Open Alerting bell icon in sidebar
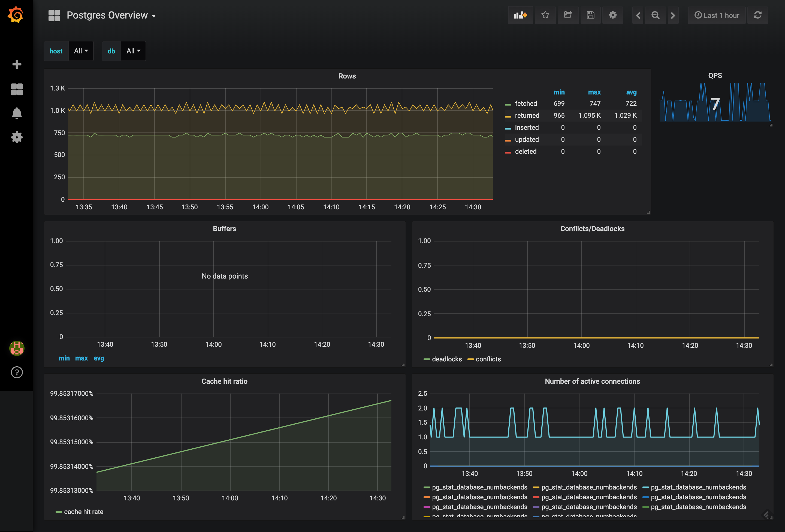785x532 pixels. click(x=17, y=113)
